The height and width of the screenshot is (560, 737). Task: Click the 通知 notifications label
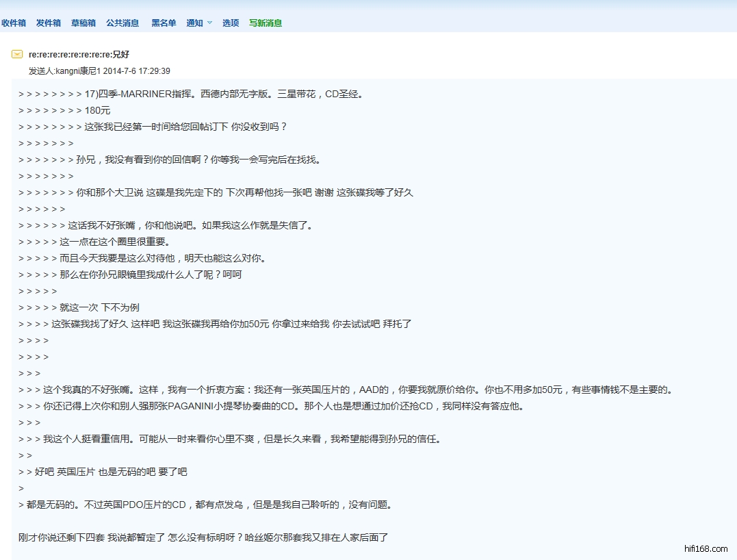tap(194, 23)
